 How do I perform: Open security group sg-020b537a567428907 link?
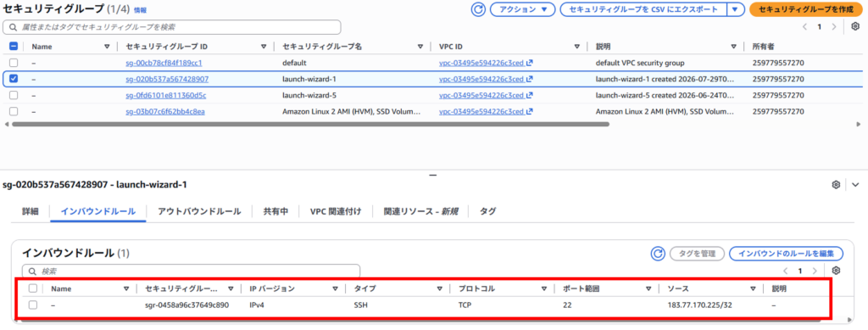tap(167, 79)
